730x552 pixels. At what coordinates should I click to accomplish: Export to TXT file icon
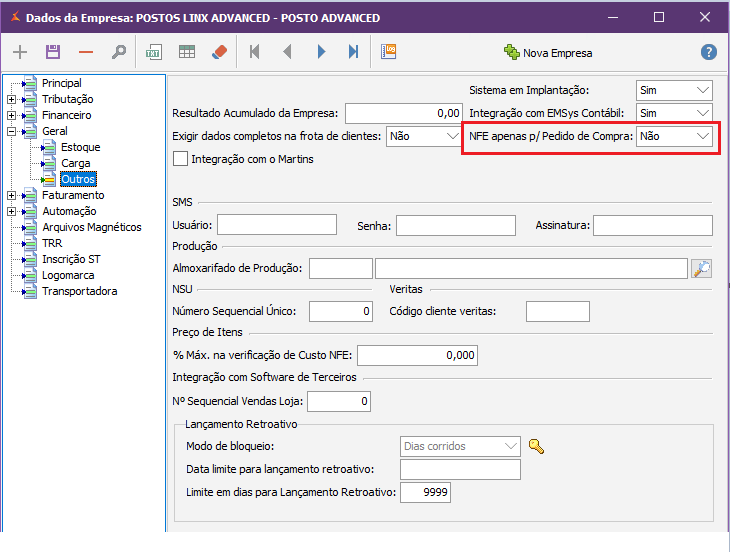coord(154,52)
